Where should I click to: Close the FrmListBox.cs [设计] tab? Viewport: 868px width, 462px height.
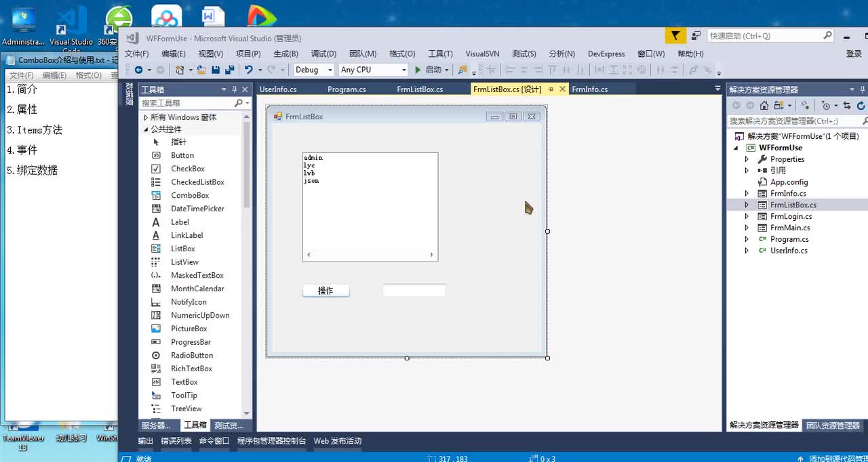tap(562, 89)
